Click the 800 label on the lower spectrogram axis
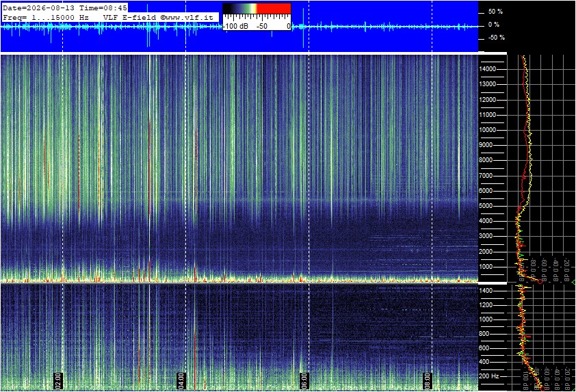 [484, 334]
